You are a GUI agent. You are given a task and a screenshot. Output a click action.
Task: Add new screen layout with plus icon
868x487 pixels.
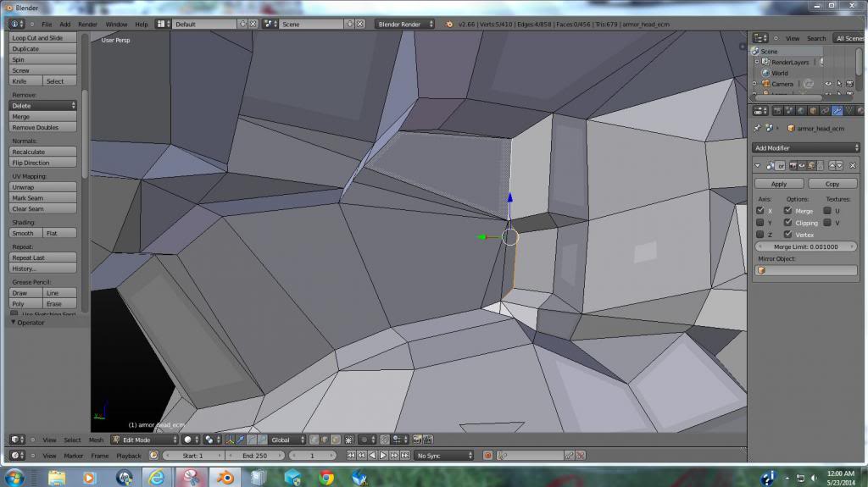tap(243, 24)
